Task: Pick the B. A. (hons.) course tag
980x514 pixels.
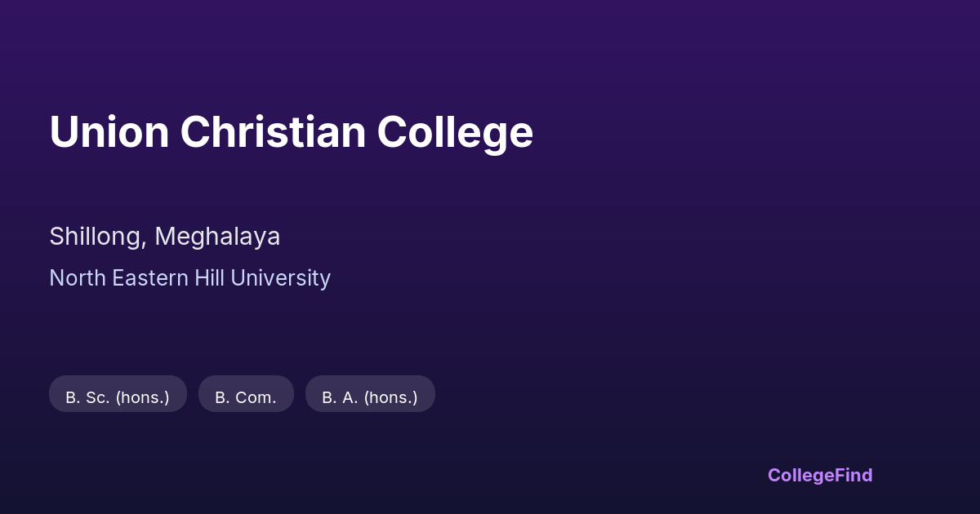Action: pyautogui.click(x=370, y=397)
